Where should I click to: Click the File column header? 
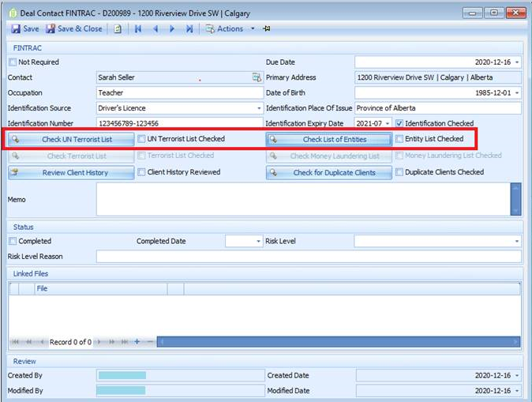[x=101, y=288]
